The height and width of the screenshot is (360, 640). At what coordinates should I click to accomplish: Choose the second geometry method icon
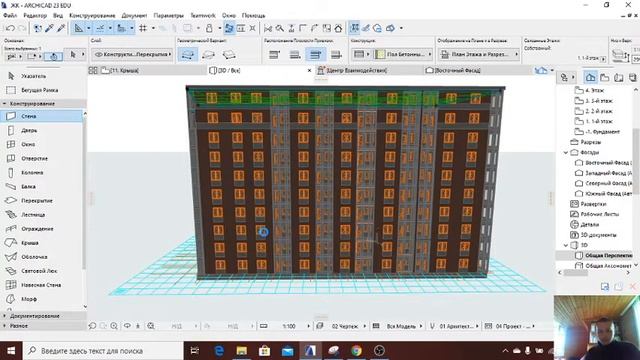[x=208, y=54]
